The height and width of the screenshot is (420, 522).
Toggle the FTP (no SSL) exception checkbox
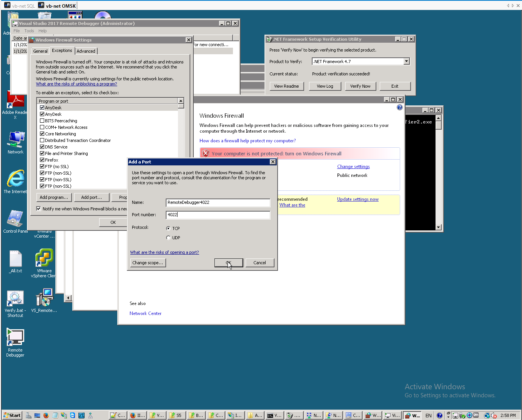coord(42,167)
